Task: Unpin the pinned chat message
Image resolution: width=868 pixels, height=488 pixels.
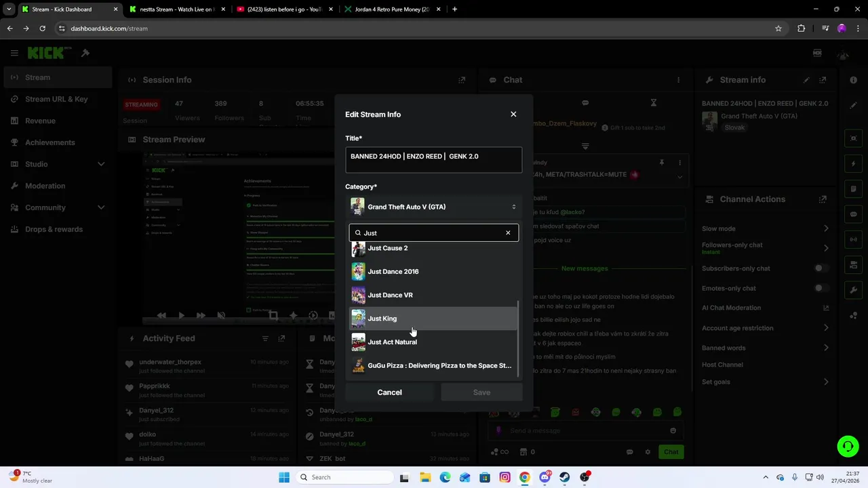Action: tap(662, 163)
